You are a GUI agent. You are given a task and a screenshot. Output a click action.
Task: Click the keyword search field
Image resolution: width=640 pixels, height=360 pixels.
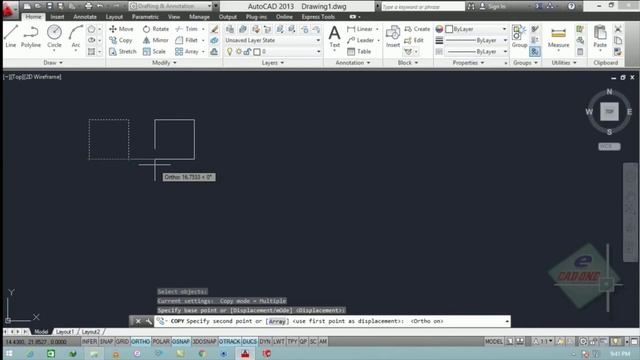pyautogui.click(x=422, y=7)
